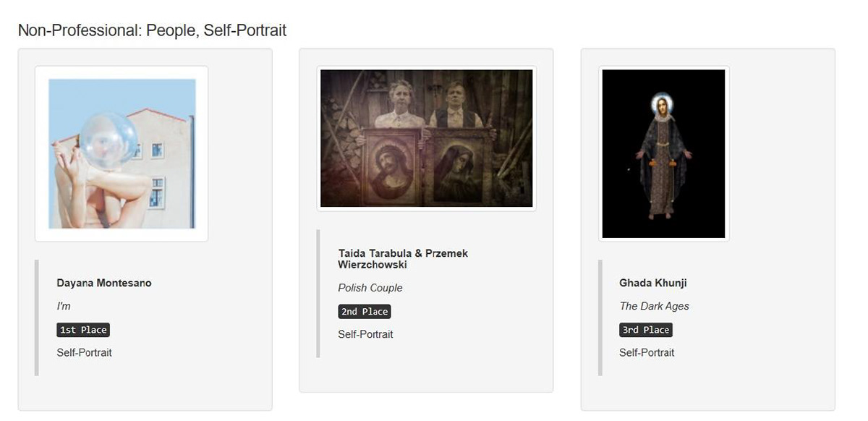Click Self-Portrait under Ghada Khunji

tap(647, 352)
